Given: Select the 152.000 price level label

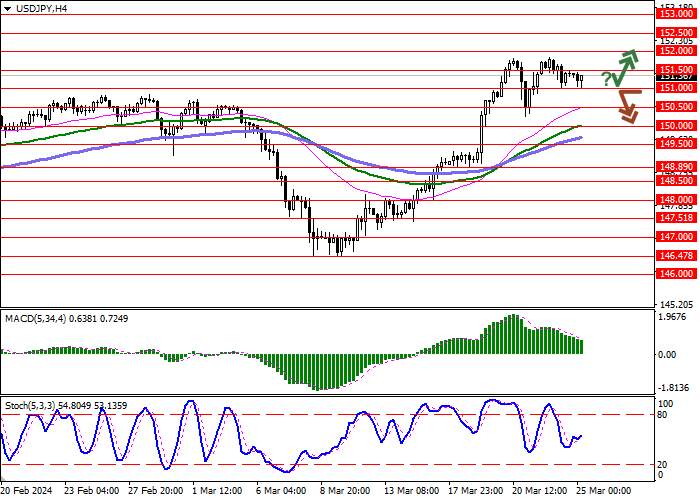Looking at the screenshot, I should [676, 51].
